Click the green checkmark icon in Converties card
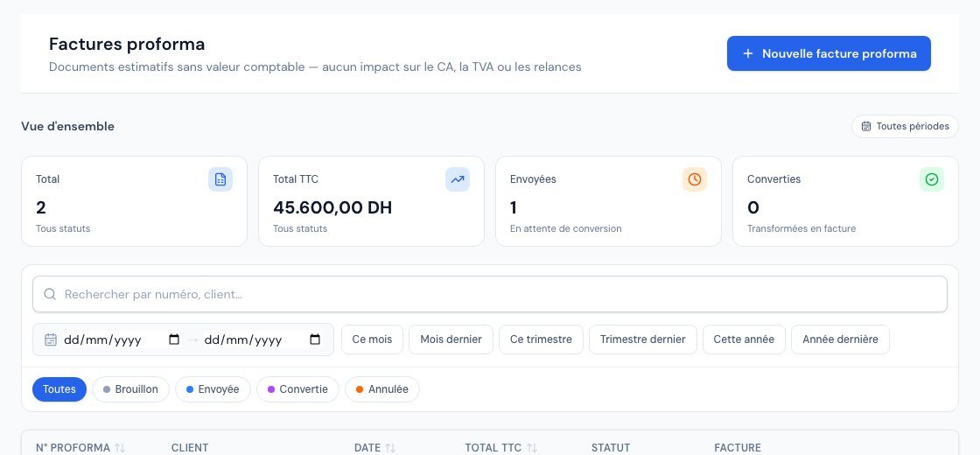Viewport: 980px width, 455px height. (931, 179)
